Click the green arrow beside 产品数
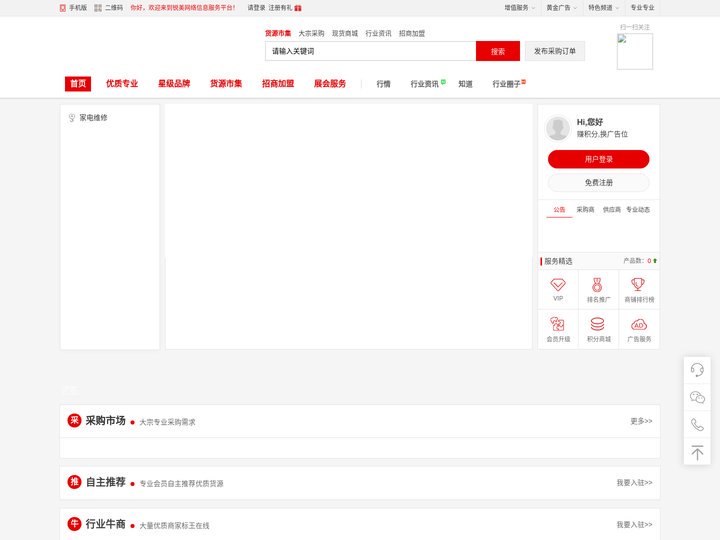The image size is (720, 540). [x=655, y=261]
